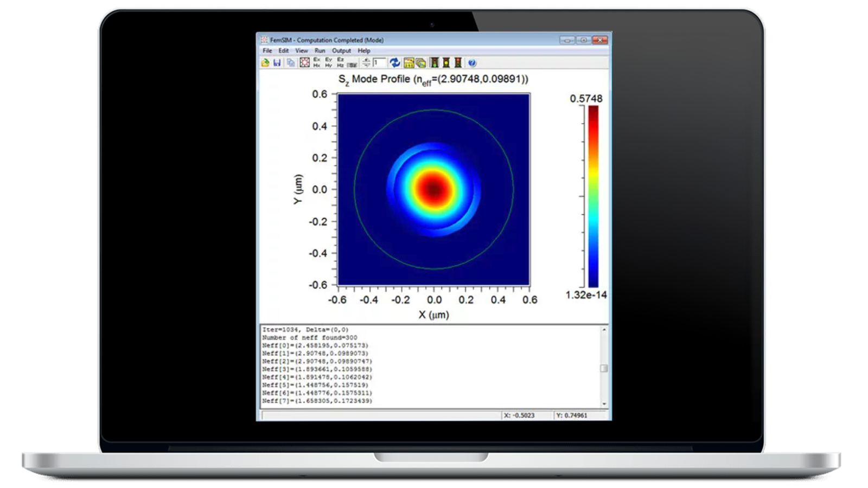Open the graph layers options
Image resolution: width=868 pixels, height=488 pixels.
coord(420,62)
